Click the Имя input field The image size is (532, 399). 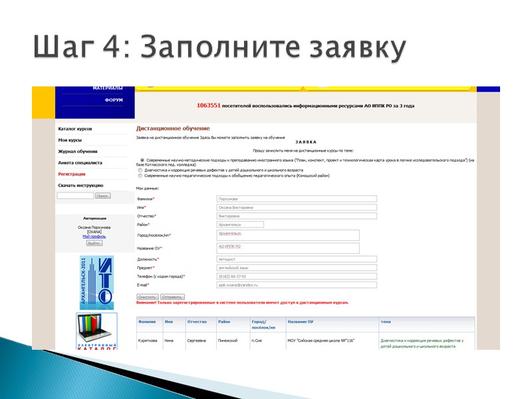pos(297,207)
